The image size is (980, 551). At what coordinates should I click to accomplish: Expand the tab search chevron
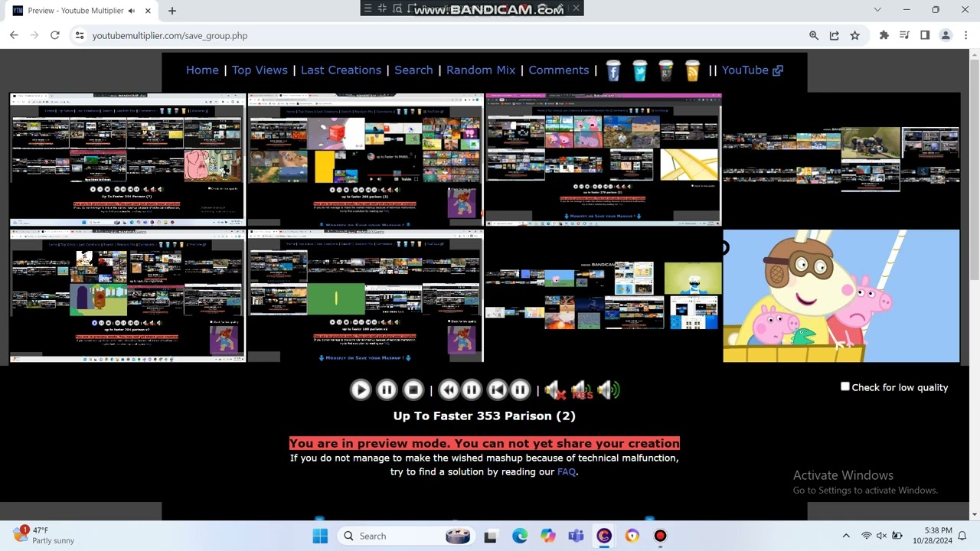point(877,10)
